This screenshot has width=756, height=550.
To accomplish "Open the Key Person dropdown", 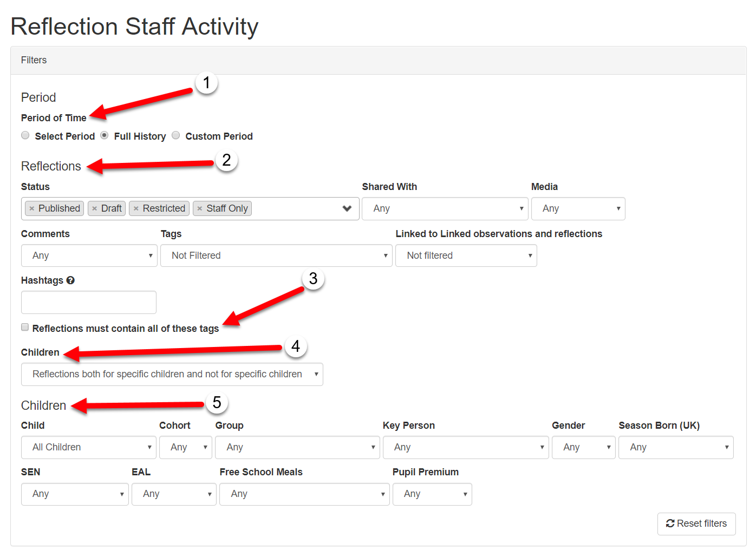I will click(466, 448).
